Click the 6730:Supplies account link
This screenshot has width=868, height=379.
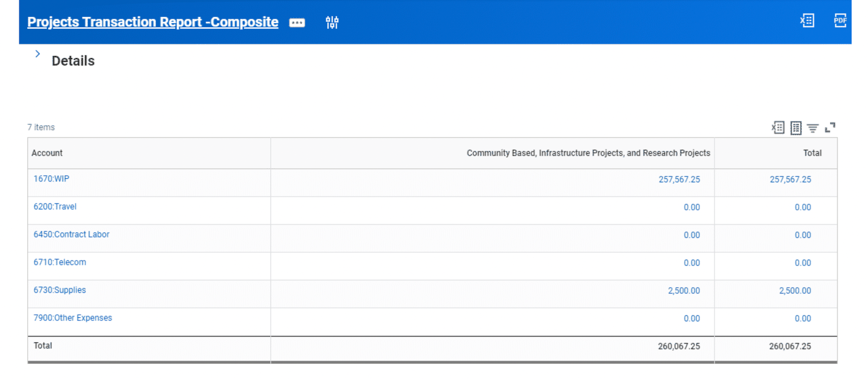(60, 290)
